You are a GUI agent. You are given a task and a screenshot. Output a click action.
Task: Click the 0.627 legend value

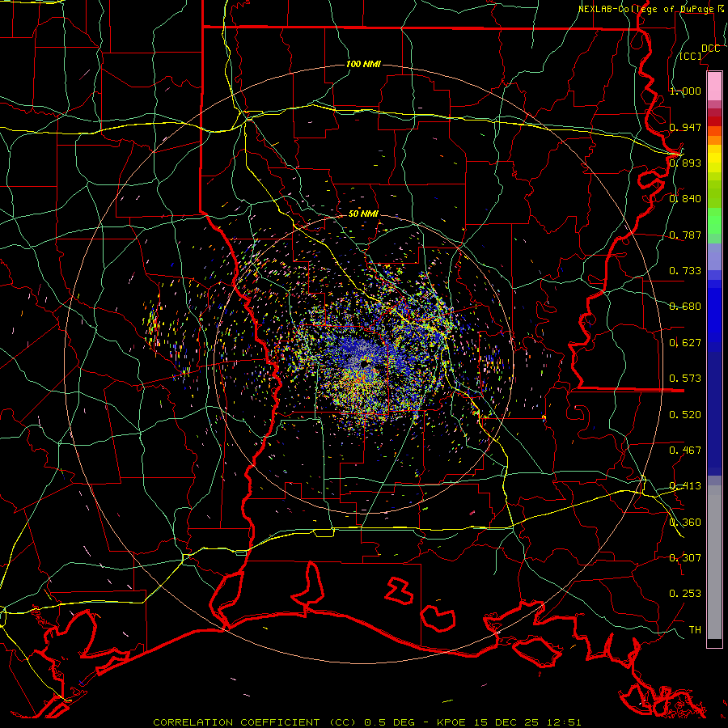pos(685,342)
